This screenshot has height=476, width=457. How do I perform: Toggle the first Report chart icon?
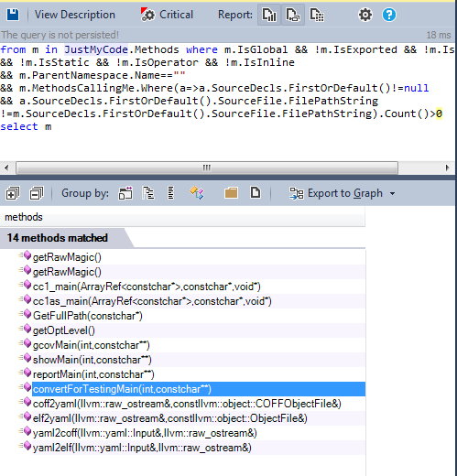[x=269, y=15]
